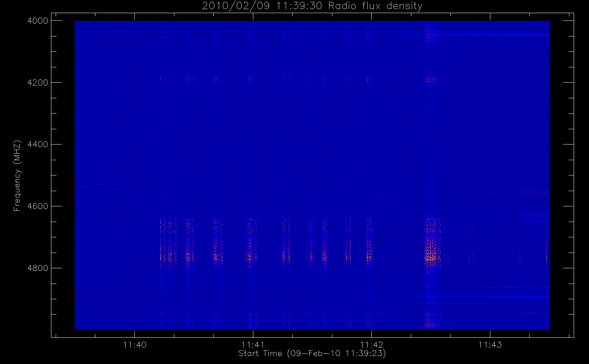Click the 4200 frequency tick label
The width and height of the screenshot is (589, 364).
coord(38,83)
